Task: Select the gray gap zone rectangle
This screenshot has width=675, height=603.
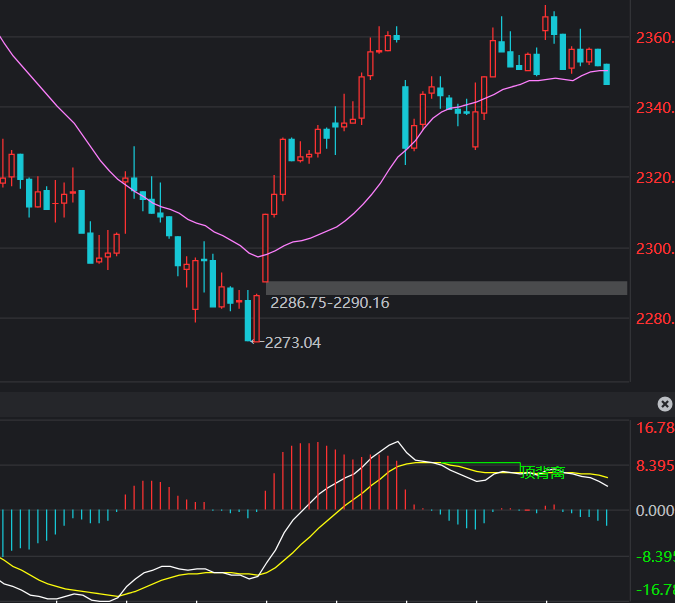Action: coord(446,288)
